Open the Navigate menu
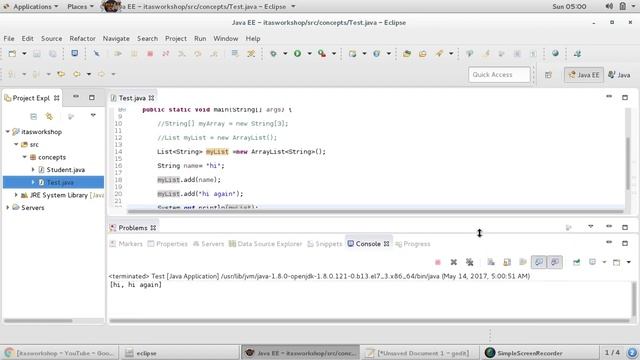The image size is (640, 360). [116, 38]
